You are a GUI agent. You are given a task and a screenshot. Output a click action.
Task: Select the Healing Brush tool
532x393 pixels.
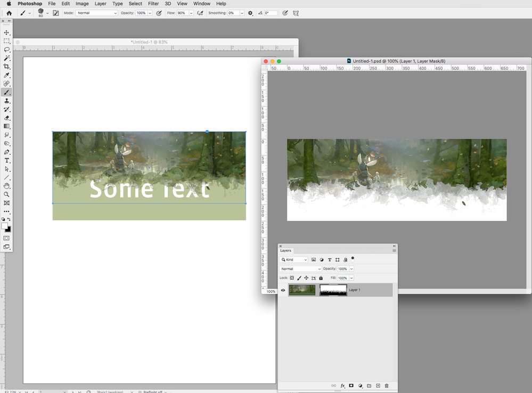pyautogui.click(x=6, y=84)
